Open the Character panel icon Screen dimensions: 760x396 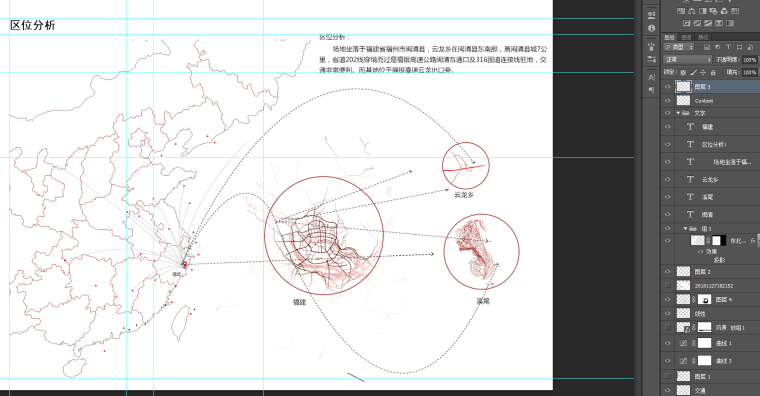[x=651, y=78]
